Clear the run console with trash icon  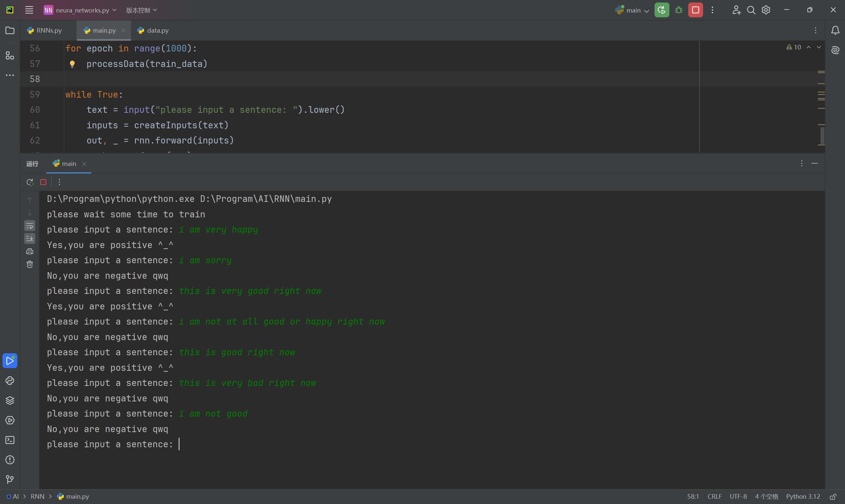pos(30,264)
